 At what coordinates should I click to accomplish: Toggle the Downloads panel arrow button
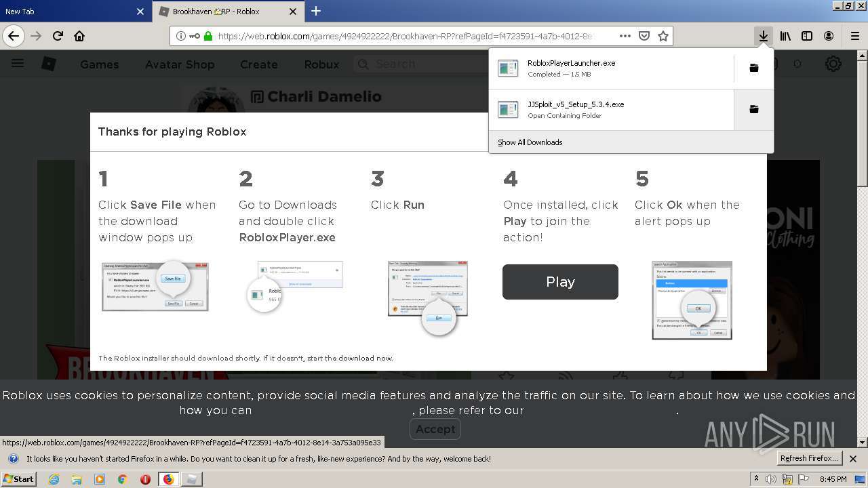click(x=764, y=36)
